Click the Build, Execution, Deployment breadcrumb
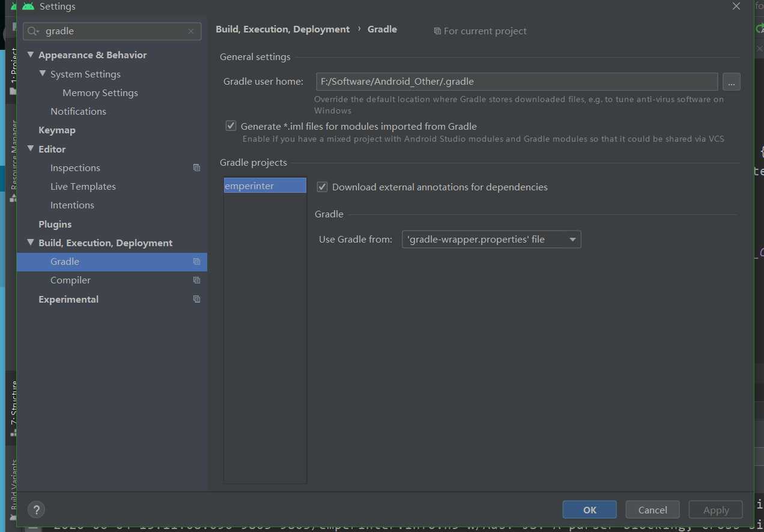764x532 pixels. [x=283, y=29]
